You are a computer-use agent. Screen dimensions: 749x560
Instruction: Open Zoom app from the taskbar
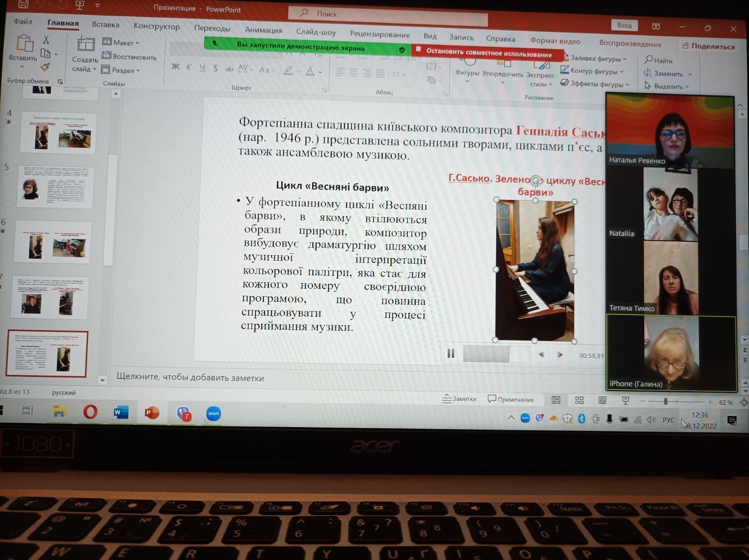point(213,414)
